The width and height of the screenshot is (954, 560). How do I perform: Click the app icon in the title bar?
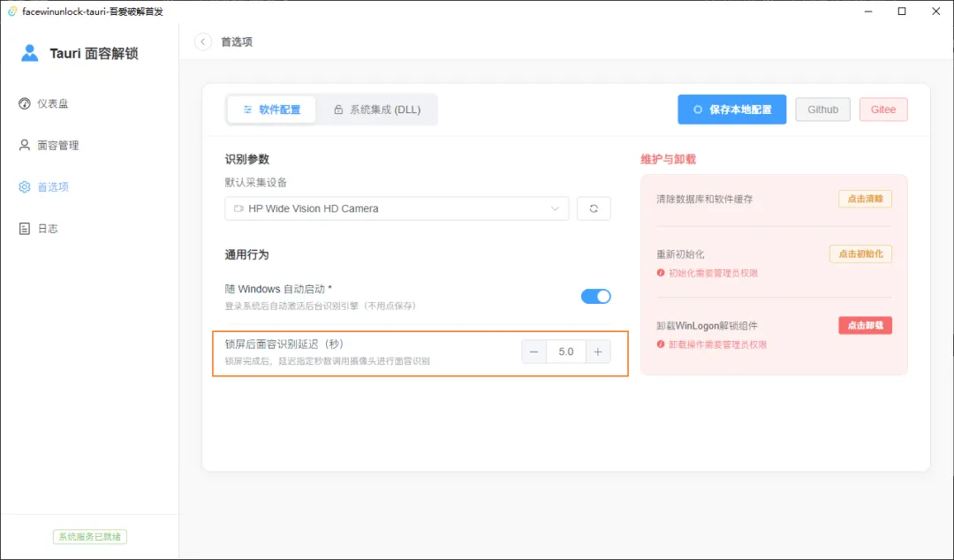point(12,11)
